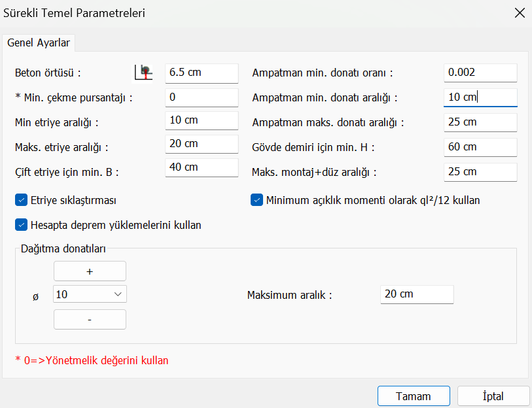Edit Ampatman maks. donatı aralığı field
The image size is (532, 408).
point(480,122)
